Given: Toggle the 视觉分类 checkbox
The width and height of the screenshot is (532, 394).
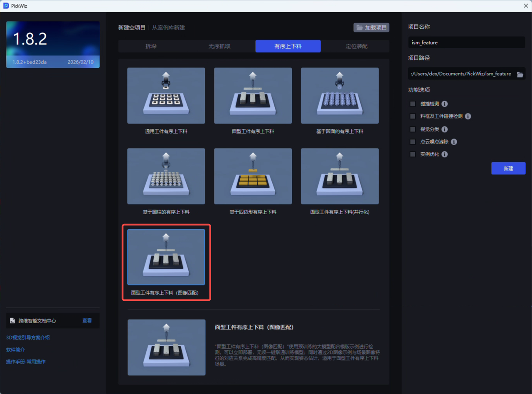Looking at the screenshot, I should (x=413, y=129).
